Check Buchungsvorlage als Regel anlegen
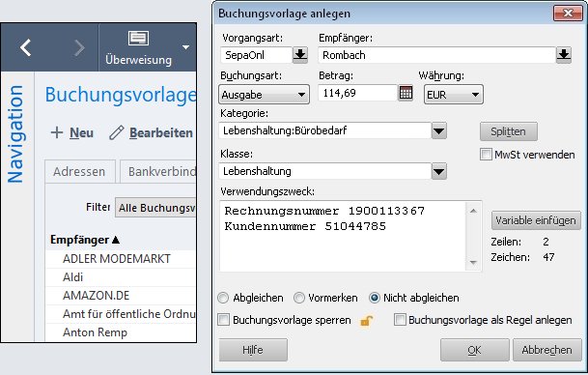The height and width of the screenshot is (375, 588). (x=400, y=320)
